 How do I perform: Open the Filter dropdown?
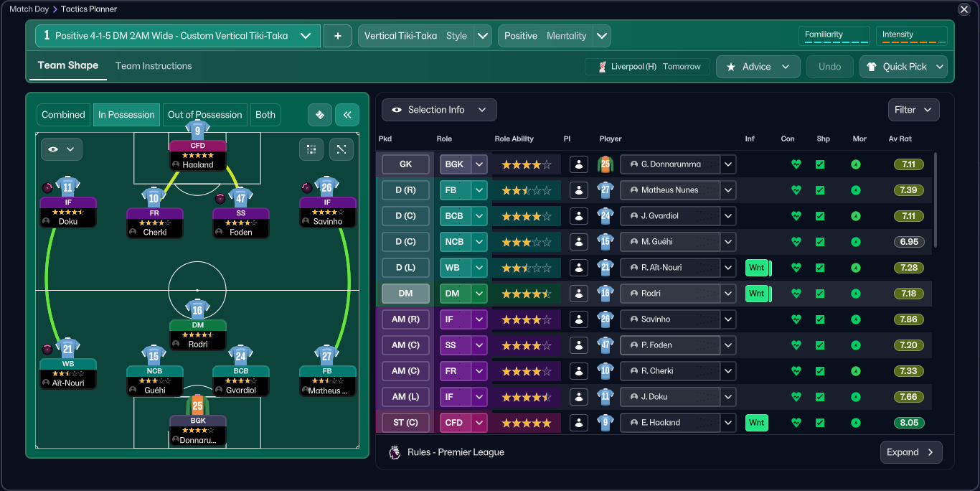[x=913, y=110]
